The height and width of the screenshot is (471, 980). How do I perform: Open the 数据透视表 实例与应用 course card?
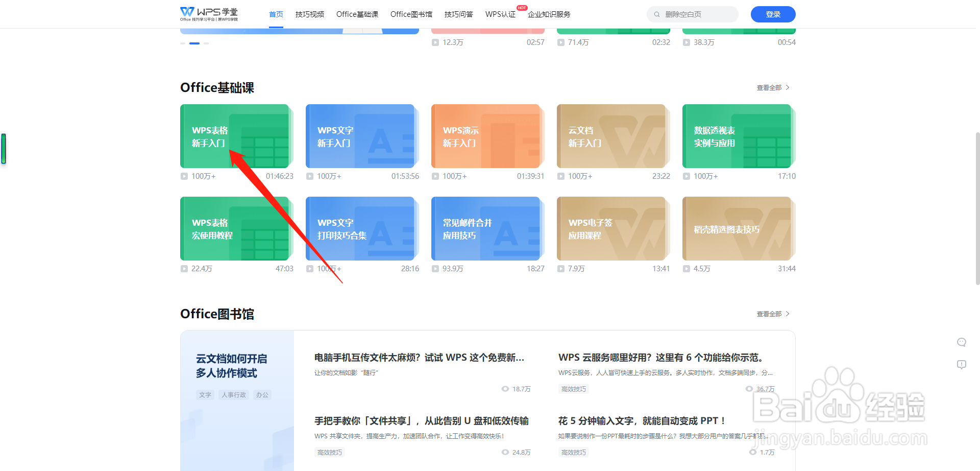pyautogui.click(x=739, y=136)
